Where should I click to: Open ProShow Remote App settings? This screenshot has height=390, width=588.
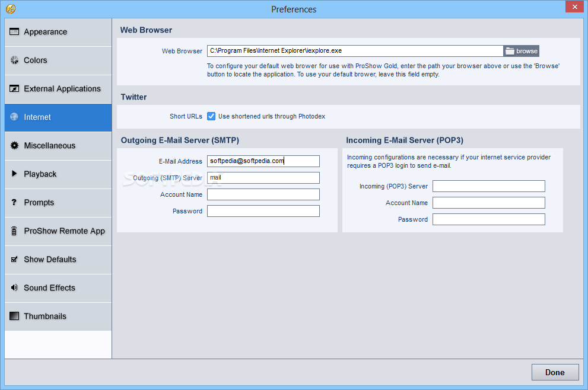[58, 232]
